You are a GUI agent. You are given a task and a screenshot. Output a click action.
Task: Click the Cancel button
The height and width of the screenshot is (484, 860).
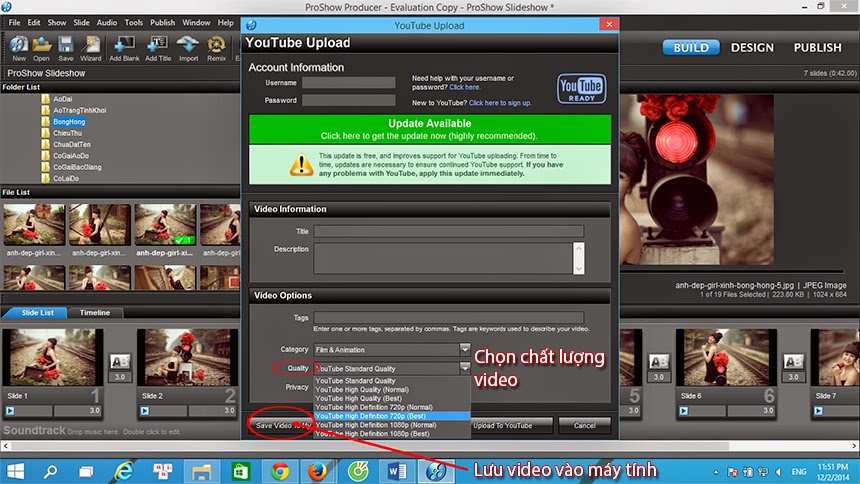tap(584, 425)
